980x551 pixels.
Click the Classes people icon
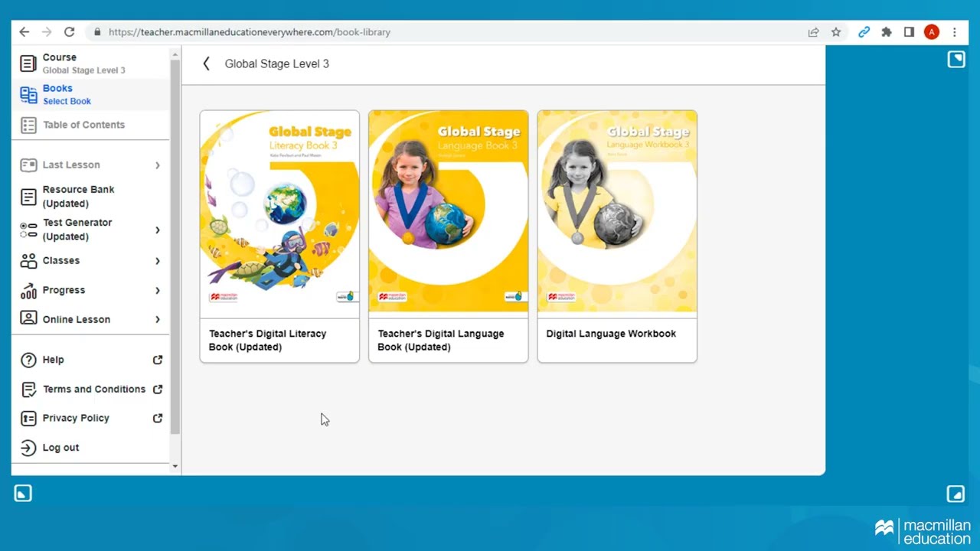[x=28, y=261]
